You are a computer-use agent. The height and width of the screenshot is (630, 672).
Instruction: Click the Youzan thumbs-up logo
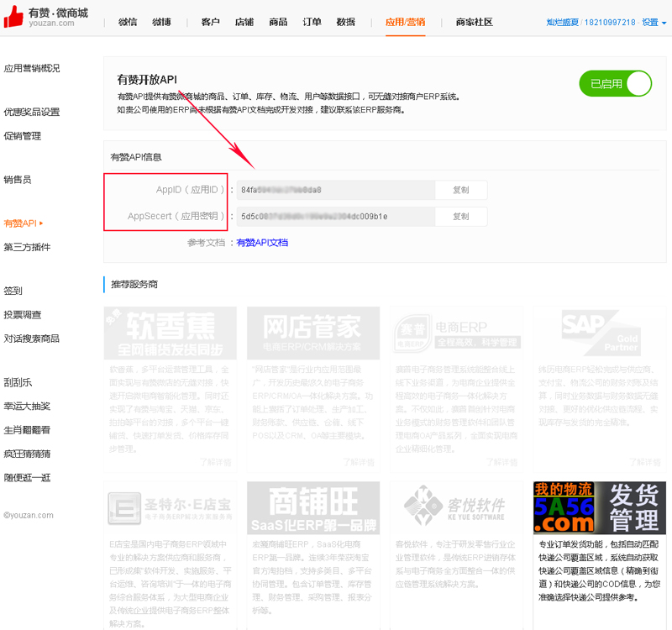click(x=13, y=16)
